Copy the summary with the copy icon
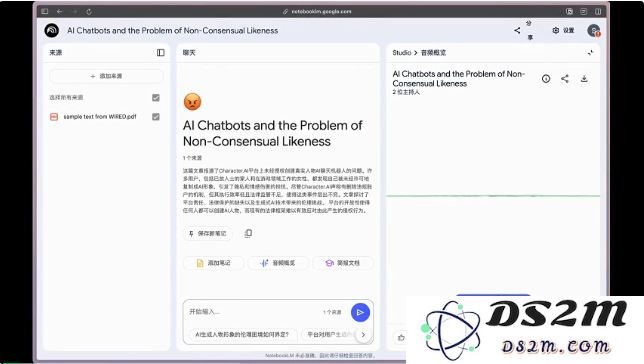The image size is (644, 364). pos(248,233)
